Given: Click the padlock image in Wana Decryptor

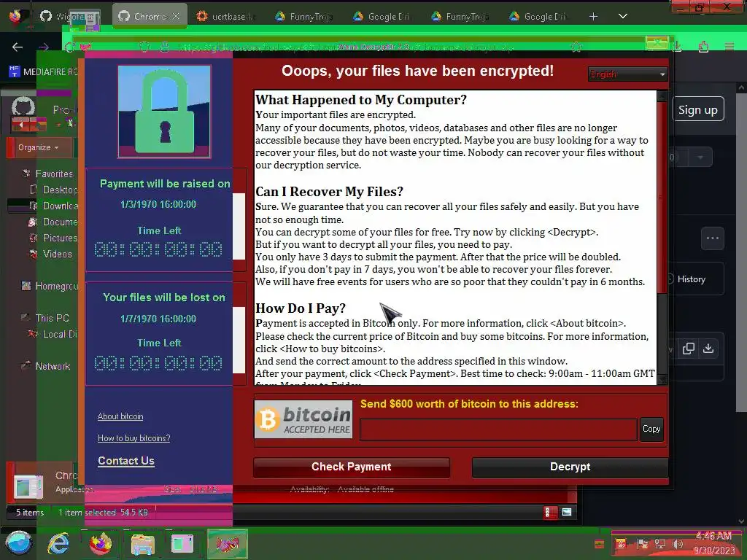Looking at the screenshot, I should 164,112.
